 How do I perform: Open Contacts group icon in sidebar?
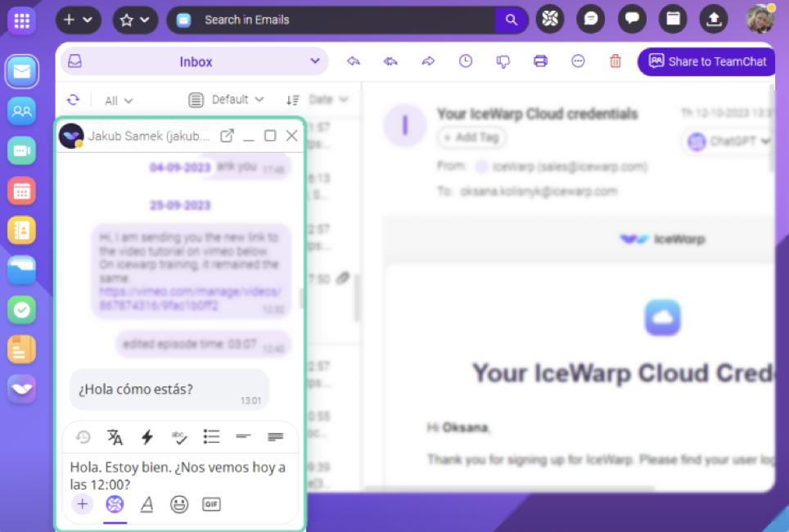click(x=21, y=110)
